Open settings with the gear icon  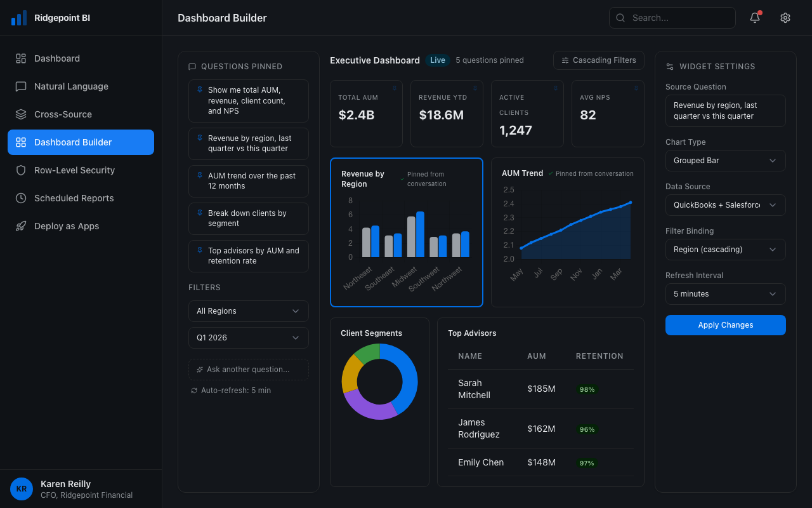[785, 17]
